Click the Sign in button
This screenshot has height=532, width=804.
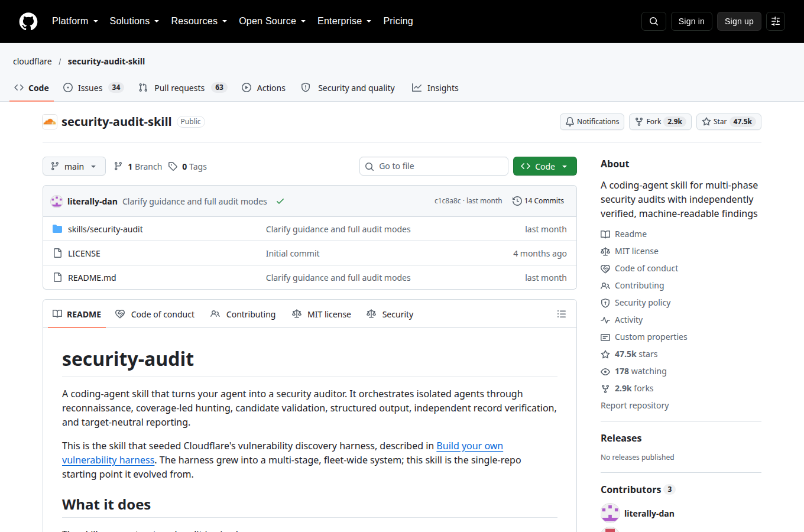click(691, 21)
